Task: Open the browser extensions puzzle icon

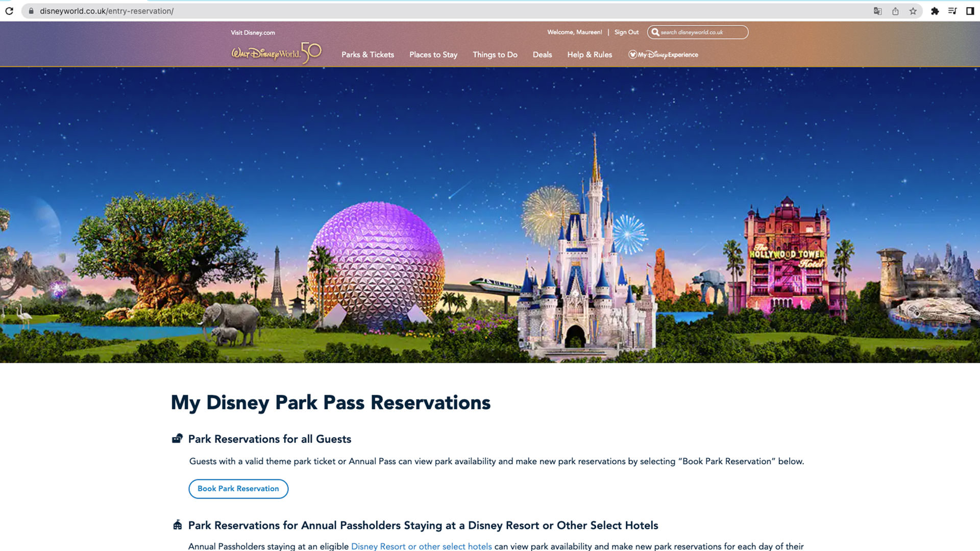Action: click(935, 11)
